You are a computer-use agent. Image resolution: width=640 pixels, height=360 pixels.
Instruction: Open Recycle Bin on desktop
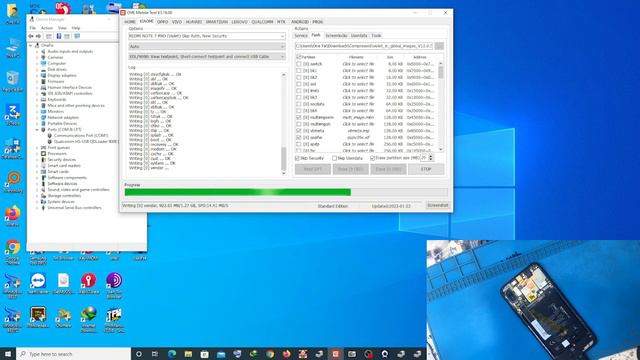[x=13, y=81]
